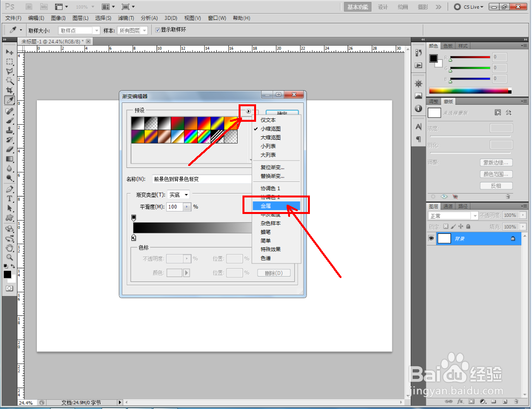Viewport: 532px width, 409px height.
Task: Select the Eyedropper tool in the toolbox
Action: 10,100
